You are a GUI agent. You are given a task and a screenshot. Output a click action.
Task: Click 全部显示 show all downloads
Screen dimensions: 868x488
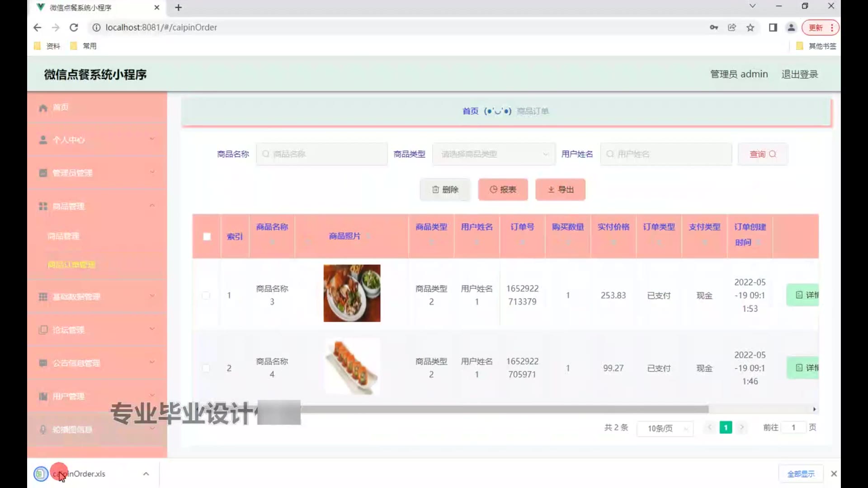(801, 474)
